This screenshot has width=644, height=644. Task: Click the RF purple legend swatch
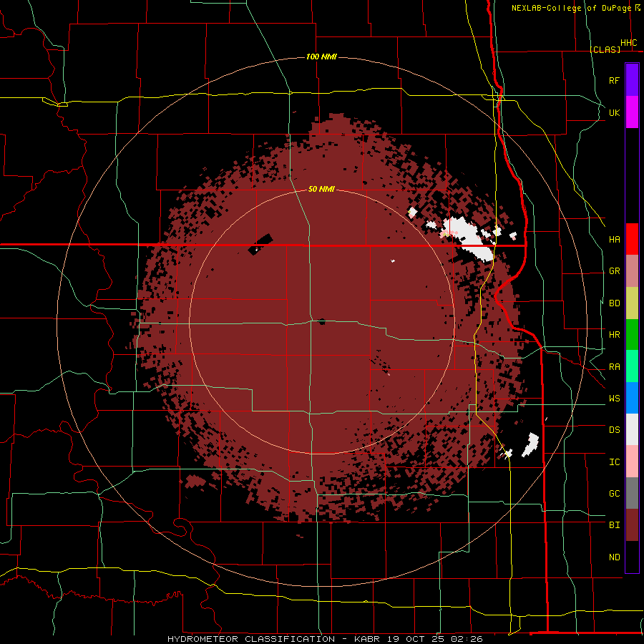click(x=632, y=80)
